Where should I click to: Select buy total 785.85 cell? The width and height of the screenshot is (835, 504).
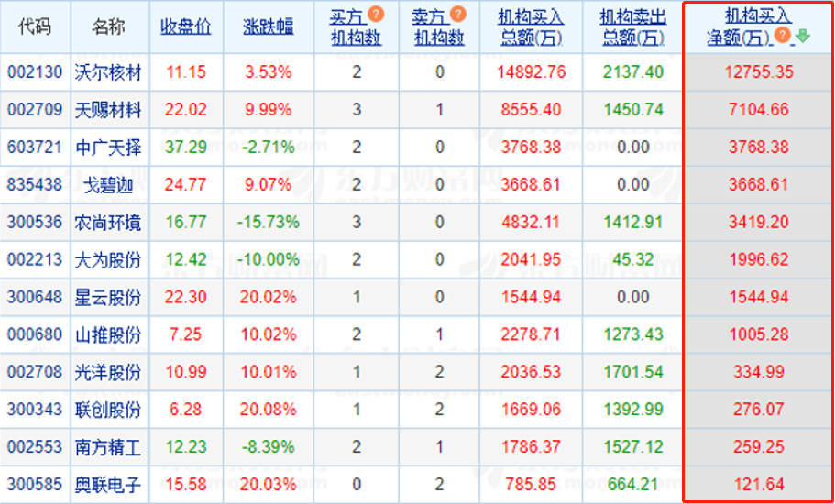tap(531, 485)
